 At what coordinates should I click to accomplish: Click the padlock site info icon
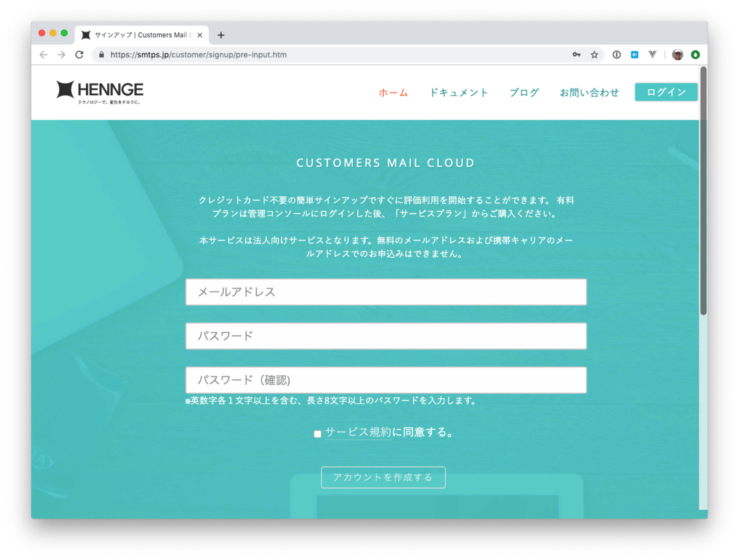(102, 55)
